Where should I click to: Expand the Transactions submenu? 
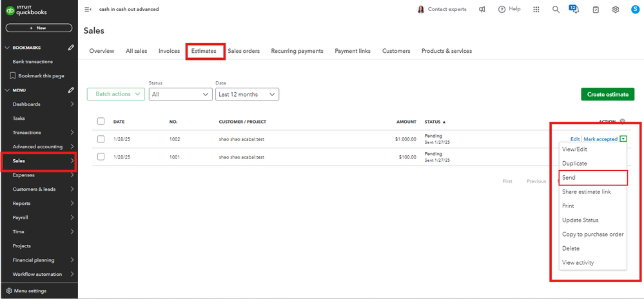[x=72, y=133]
